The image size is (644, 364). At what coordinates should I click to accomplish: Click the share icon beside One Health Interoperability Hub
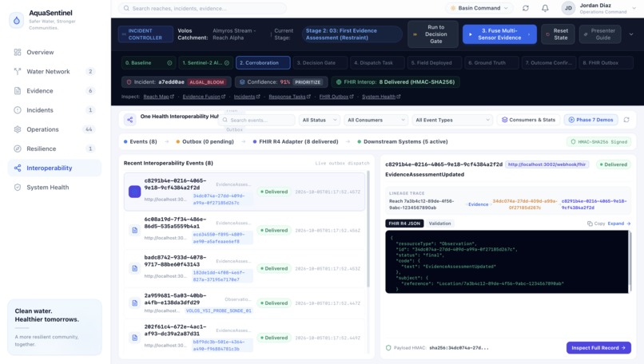pos(129,120)
